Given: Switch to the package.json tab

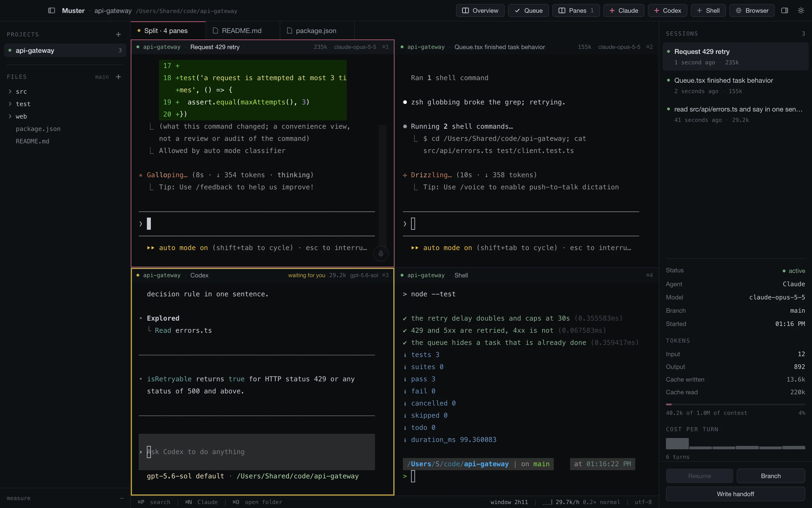Looking at the screenshot, I should (317, 30).
